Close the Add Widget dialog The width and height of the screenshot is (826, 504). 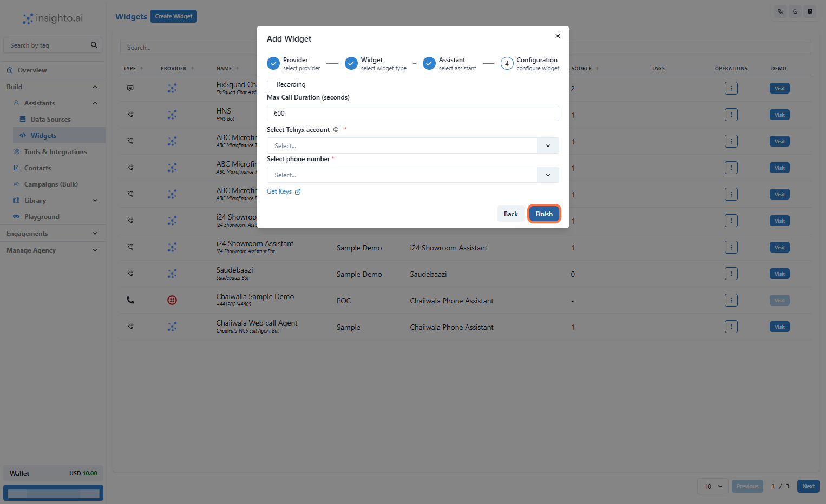[x=558, y=36]
